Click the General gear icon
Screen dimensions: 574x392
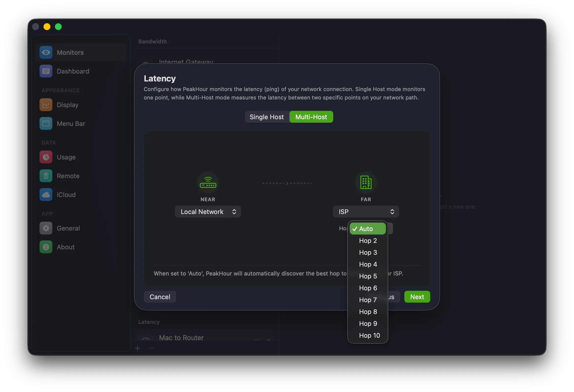click(46, 228)
